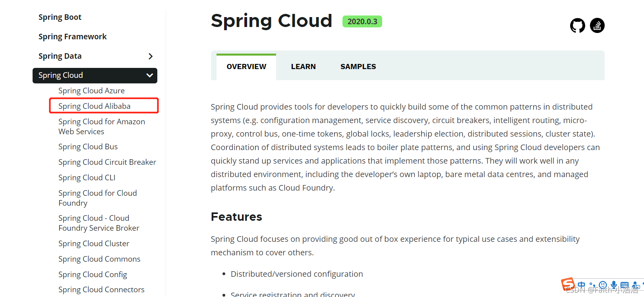This screenshot has height=297, width=644.
Task: Open the Spring Data sidebar entry
Action: tap(60, 56)
